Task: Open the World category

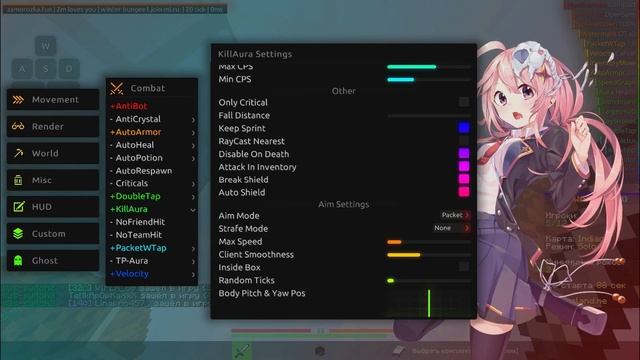Action: tap(53, 153)
